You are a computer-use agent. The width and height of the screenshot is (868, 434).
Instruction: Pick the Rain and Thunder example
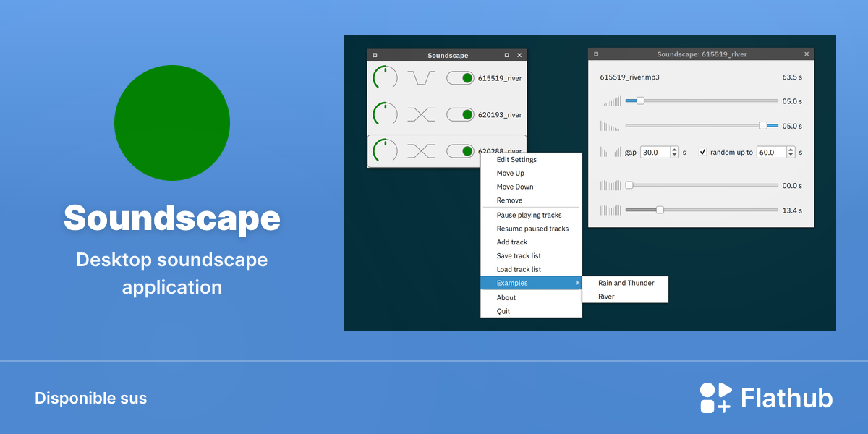coord(626,283)
